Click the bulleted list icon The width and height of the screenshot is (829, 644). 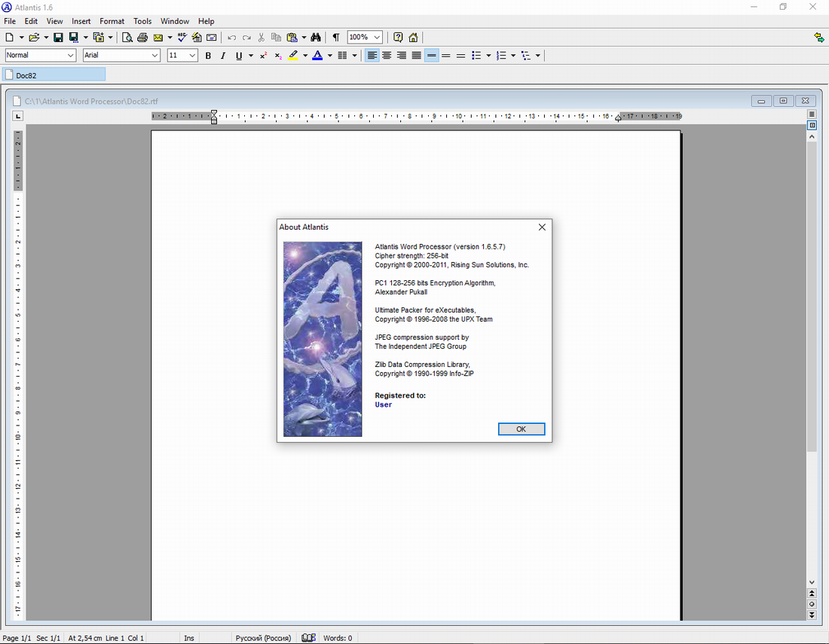(x=476, y=56)
